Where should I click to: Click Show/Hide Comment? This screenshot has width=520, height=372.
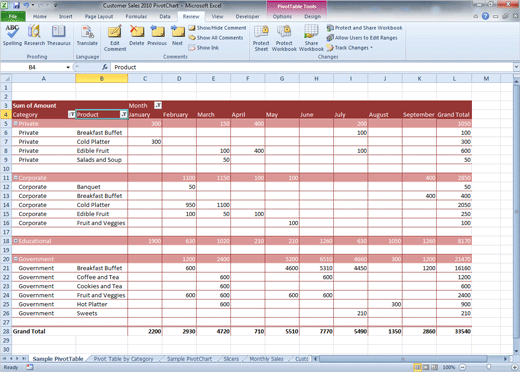217,28
